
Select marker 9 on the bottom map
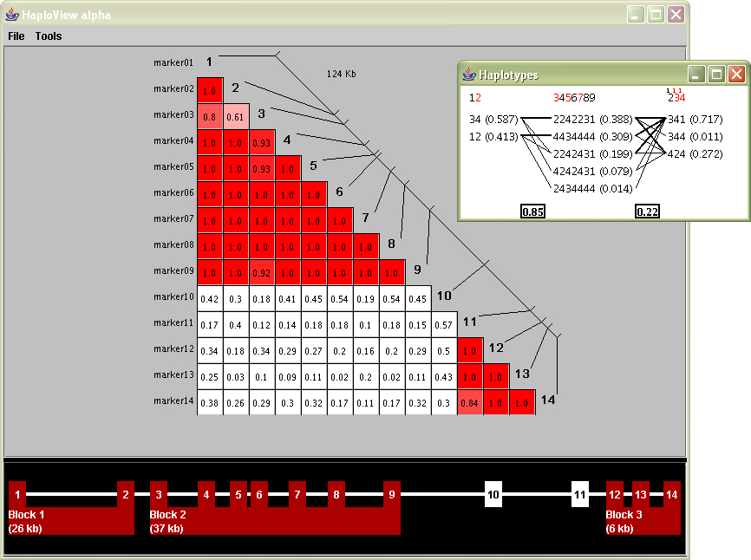(392, 494)
